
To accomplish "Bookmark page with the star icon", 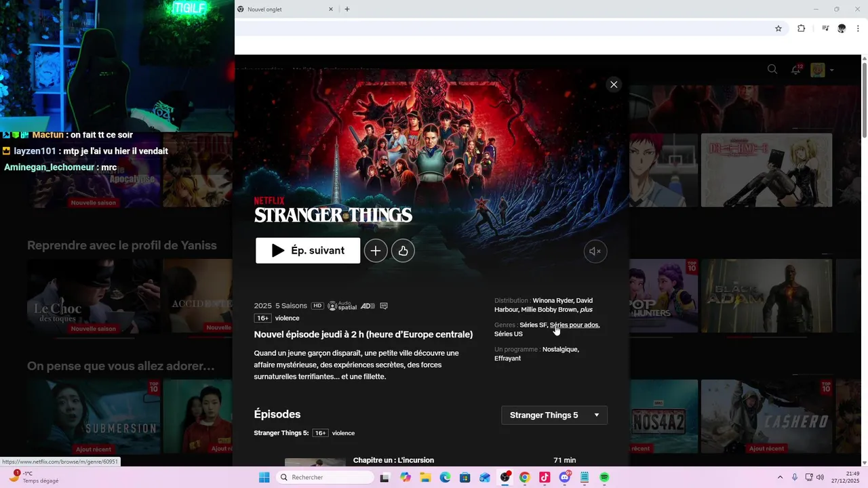I will tap(778, 28).
